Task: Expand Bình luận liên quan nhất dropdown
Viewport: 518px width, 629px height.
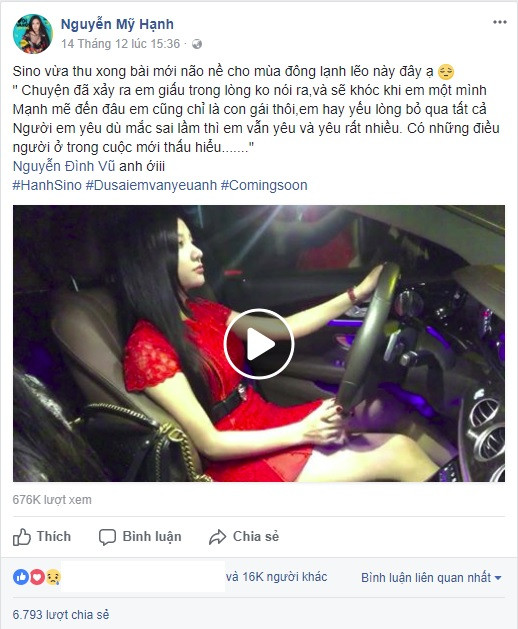Action: point(431,578)
